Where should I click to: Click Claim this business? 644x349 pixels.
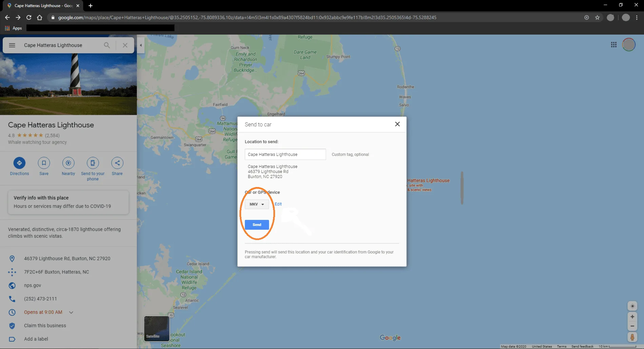tap(45, 326)
